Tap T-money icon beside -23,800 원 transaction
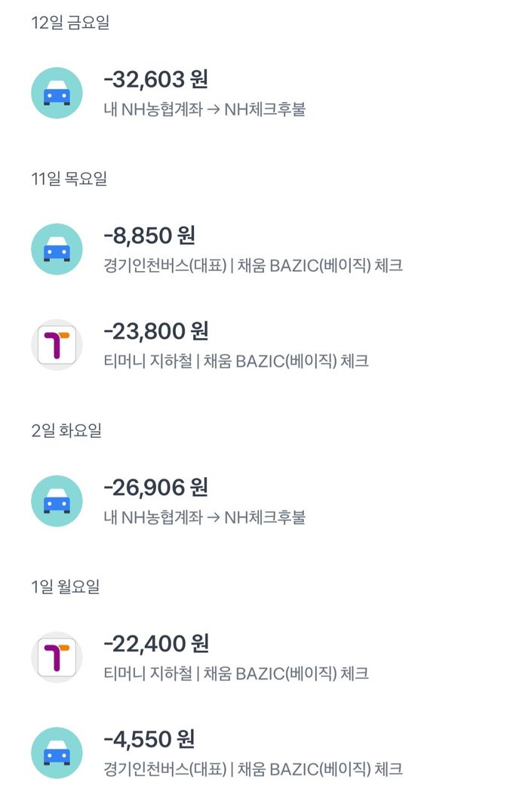Image resolution: width=532 pixels, height=785 pixels. tap(57, 344)
